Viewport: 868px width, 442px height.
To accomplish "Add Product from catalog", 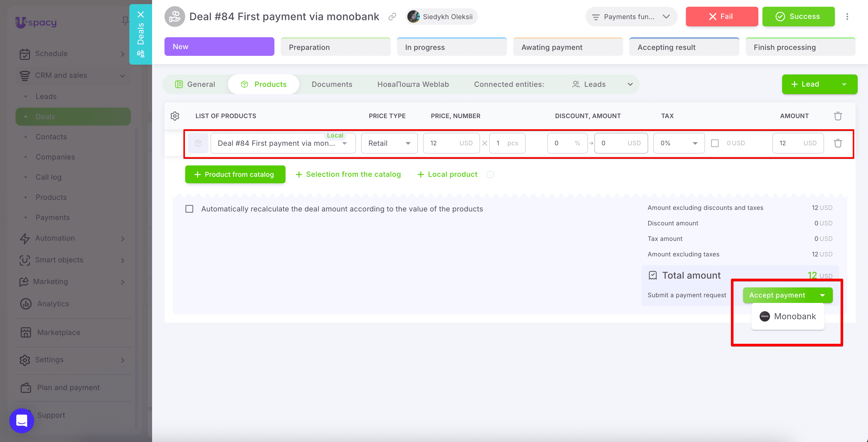I will point(235,174).
